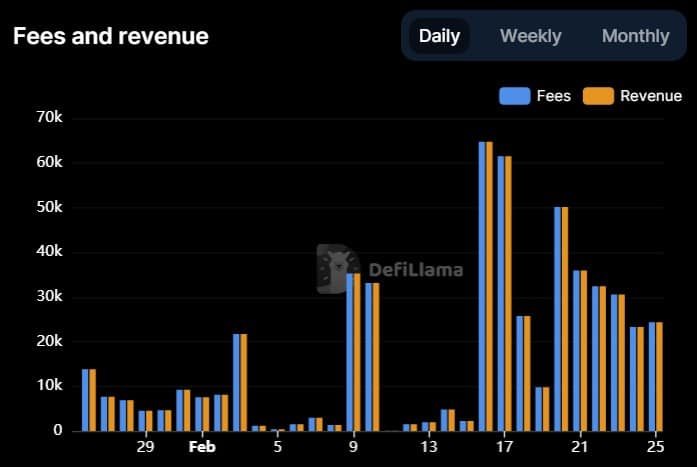This screenshot has height=467, width=697.
Task: Click the '29' x-axis date label
Action: 145,446
